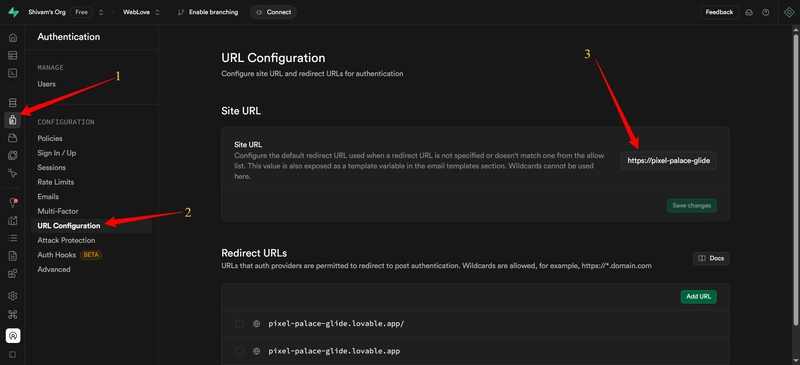800x365 pixels.
Task: Click the Save changes button
Action: 691,205
